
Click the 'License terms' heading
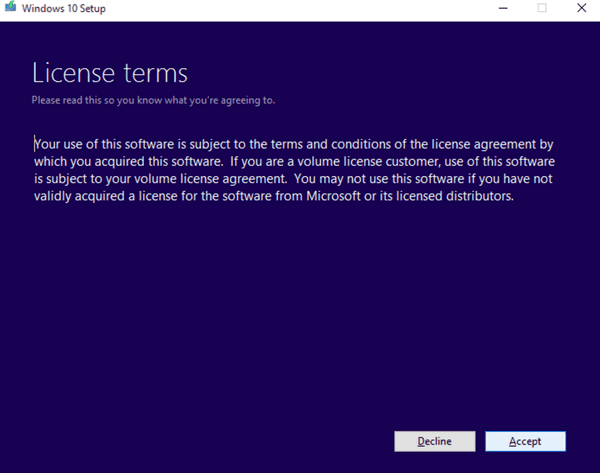(110, 73)
